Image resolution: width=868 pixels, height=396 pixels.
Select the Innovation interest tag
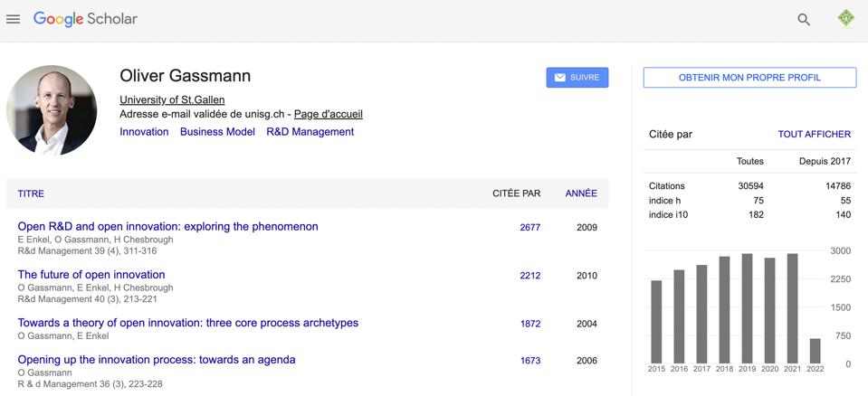144,132
